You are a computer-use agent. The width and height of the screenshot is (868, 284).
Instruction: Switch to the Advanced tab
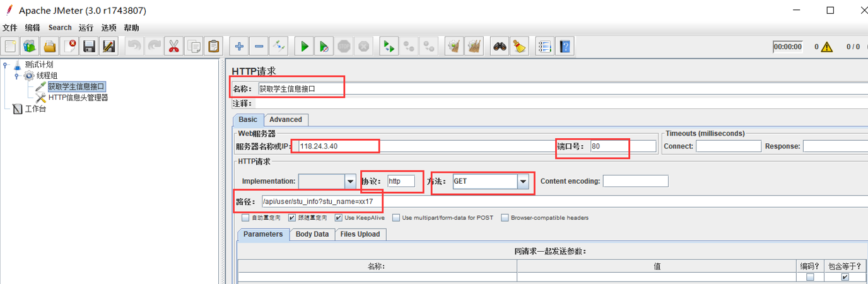[286, 119]
